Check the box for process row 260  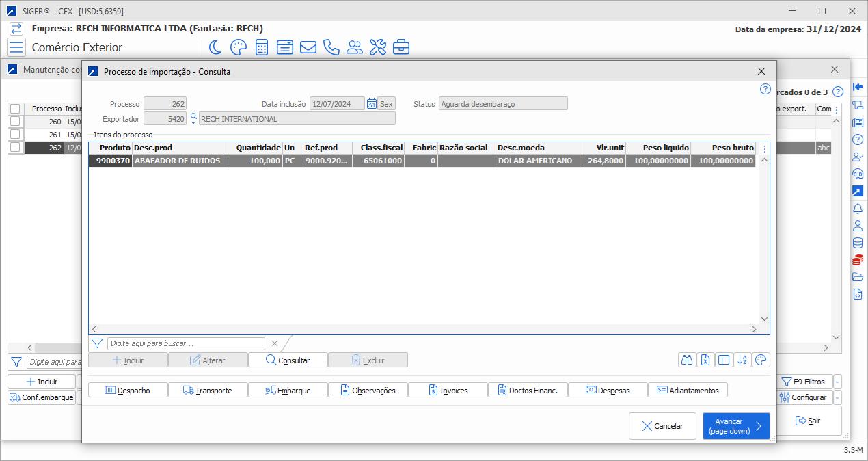pyautogui.click(x=15, y=122)
